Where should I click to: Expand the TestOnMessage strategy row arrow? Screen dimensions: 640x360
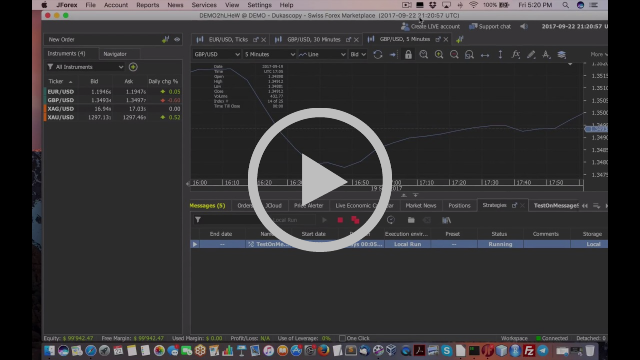coord(195,244)
